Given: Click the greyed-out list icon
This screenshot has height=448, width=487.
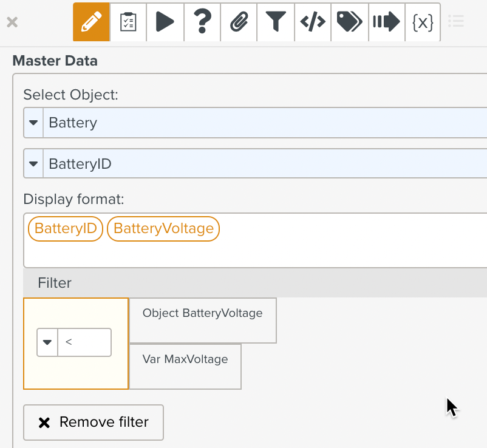Looking at the screenshot, I should click(455, 22).
